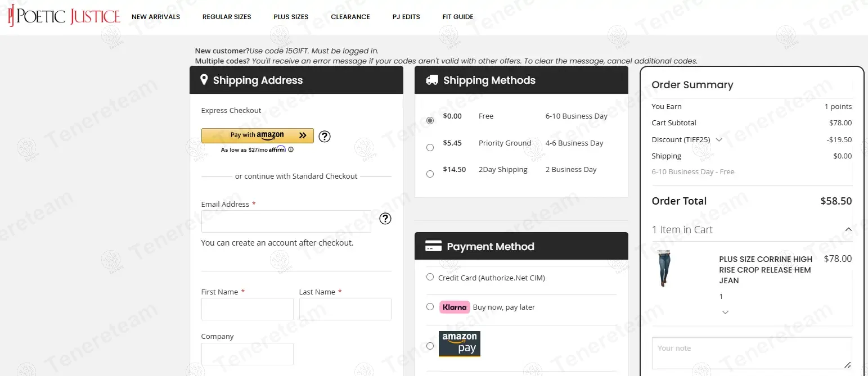This screenshot has width=868, height=376.
Task: Click the Company input field
Action: tap(248, 354)
